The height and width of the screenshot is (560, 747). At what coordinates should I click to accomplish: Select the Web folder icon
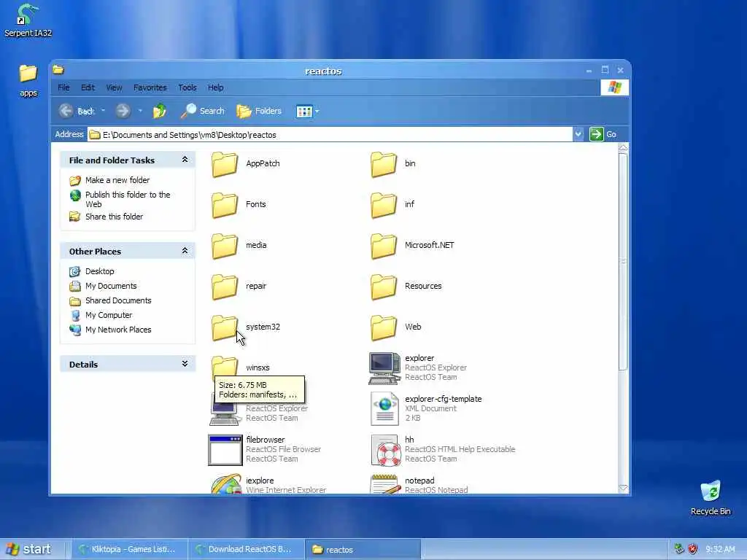(384, 328)
